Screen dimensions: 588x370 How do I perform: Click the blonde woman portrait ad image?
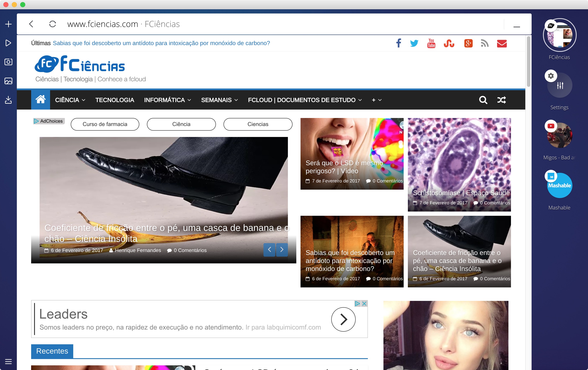point(446,335)
